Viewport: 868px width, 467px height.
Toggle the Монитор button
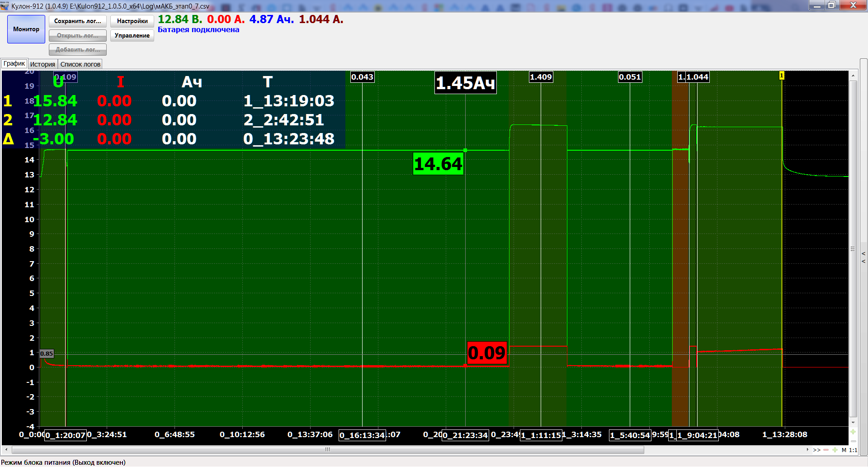(x=26, y=29)
